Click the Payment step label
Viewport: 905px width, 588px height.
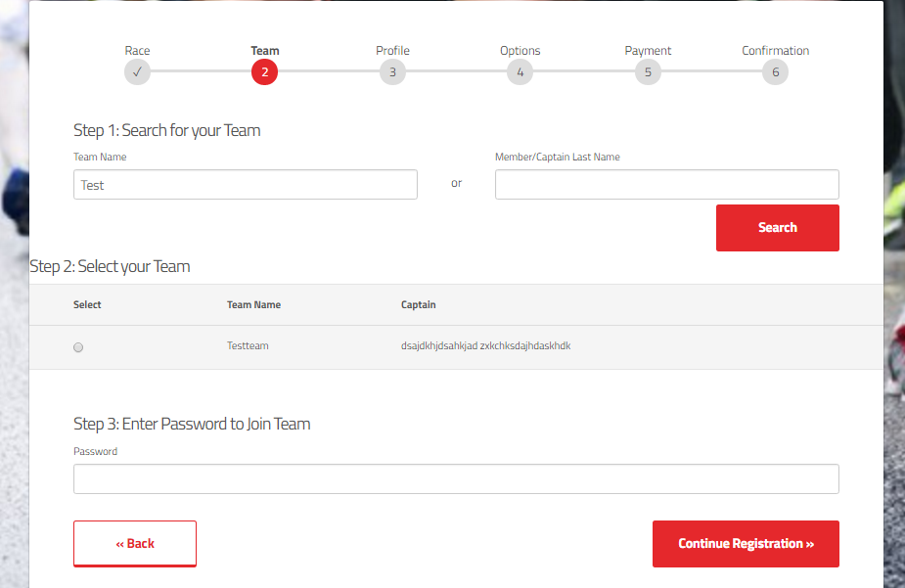648,51
